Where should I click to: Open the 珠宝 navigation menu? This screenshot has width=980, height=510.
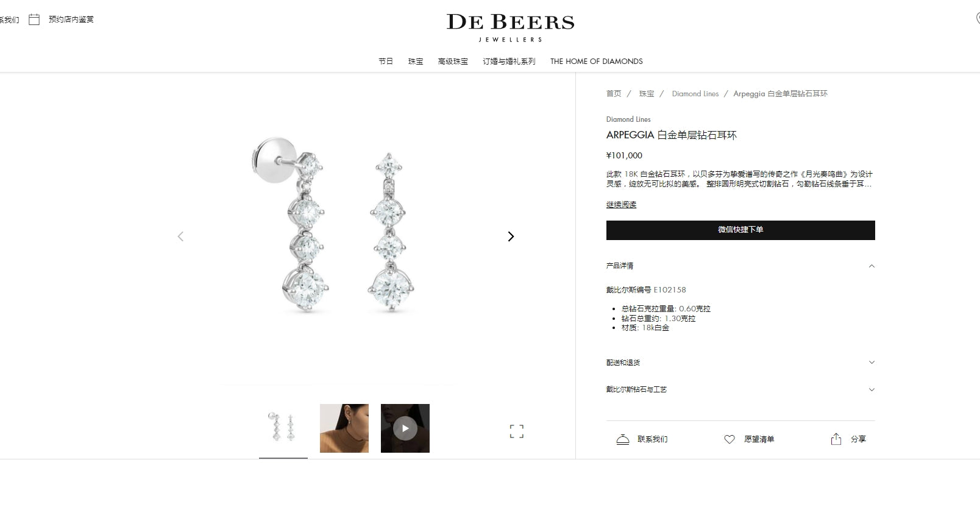point(416,62)
